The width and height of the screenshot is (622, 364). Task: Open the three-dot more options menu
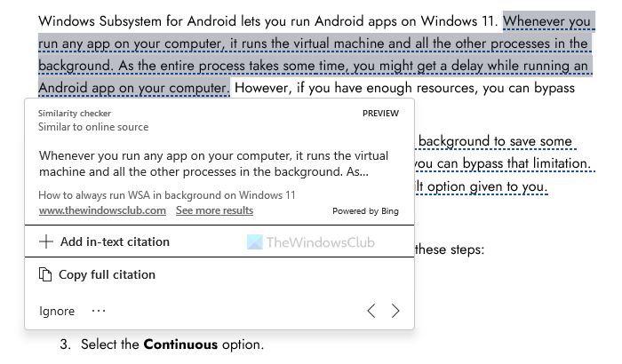[x=99, y=311]
